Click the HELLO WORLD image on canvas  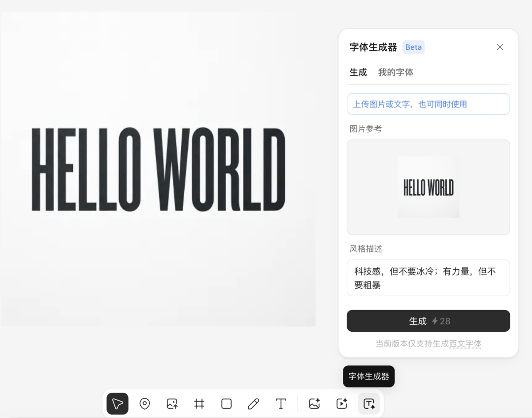pos(158,169)
